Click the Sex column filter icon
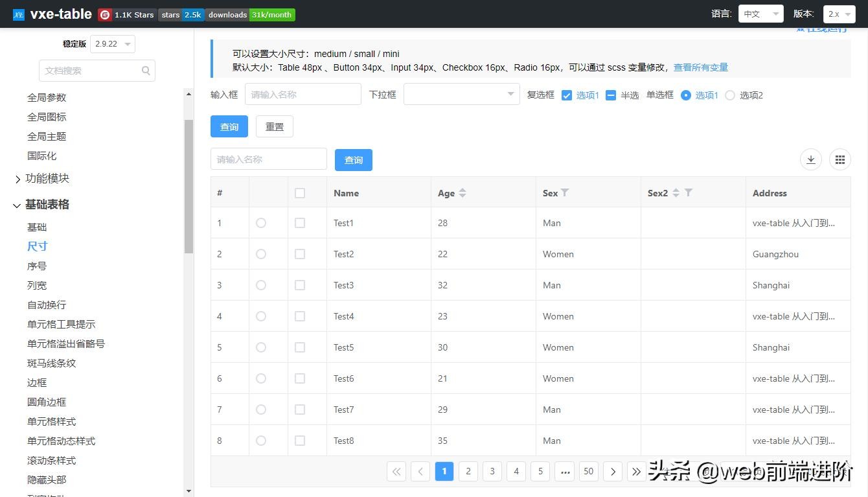868x497 pixels. tap(565, 192)
